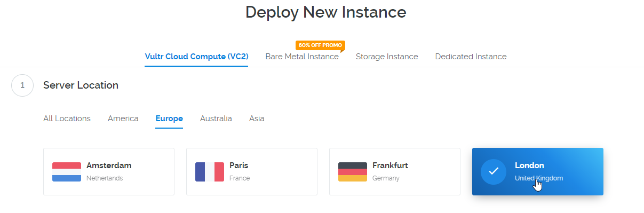Click the Server Location heading

tap(81, 85)
